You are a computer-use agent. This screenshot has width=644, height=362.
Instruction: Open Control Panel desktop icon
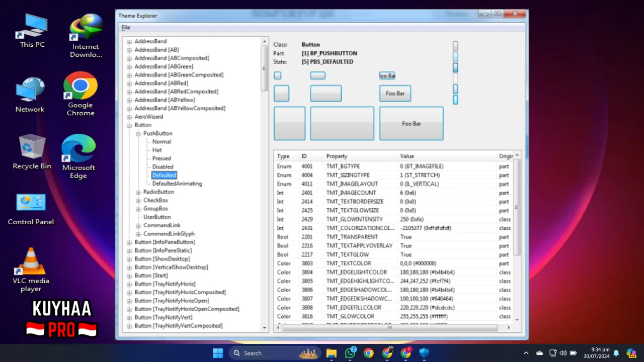[x=31, y=209]
